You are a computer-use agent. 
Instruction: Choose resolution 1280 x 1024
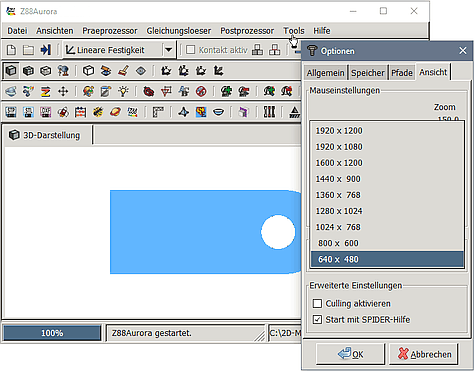click(387, 211)
